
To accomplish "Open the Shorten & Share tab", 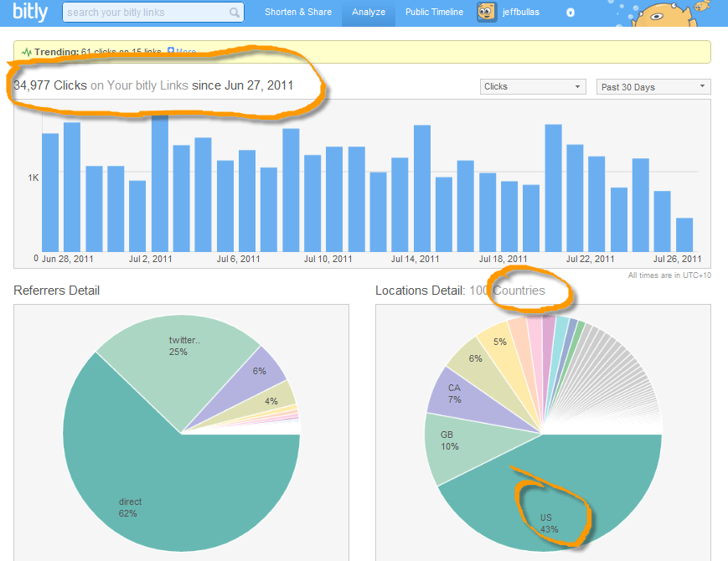I will (298, 12).
